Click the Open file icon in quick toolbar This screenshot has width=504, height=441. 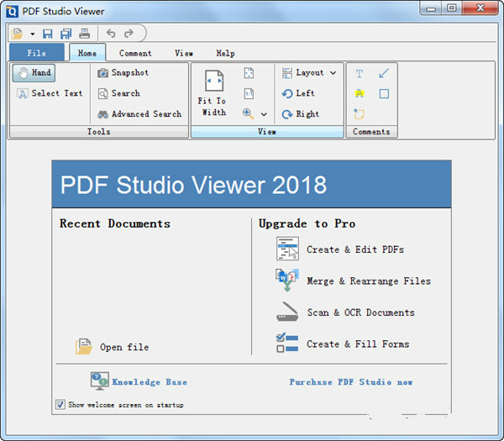point(17,34)
